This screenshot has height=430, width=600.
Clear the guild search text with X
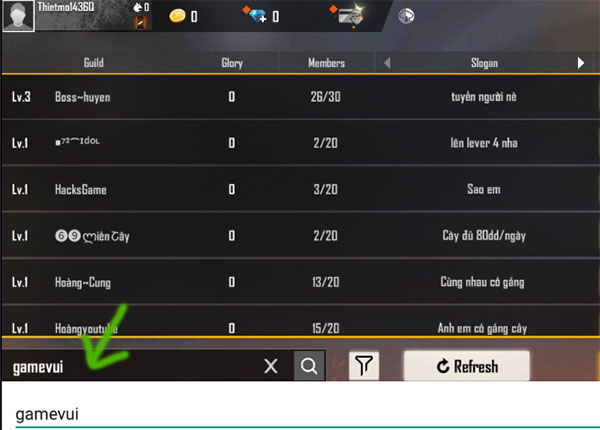click(x=271, y=366)
